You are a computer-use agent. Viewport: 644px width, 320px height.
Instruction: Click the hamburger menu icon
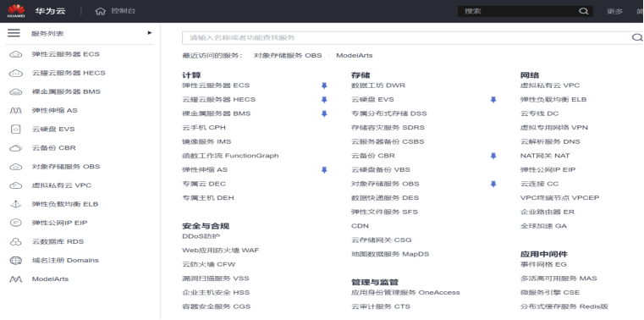point(14,33)
